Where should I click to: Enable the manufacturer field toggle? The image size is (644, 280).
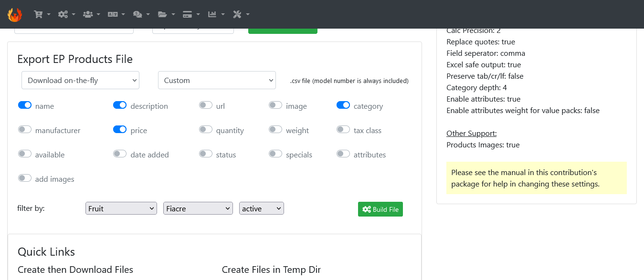click(x=25, y=129)
